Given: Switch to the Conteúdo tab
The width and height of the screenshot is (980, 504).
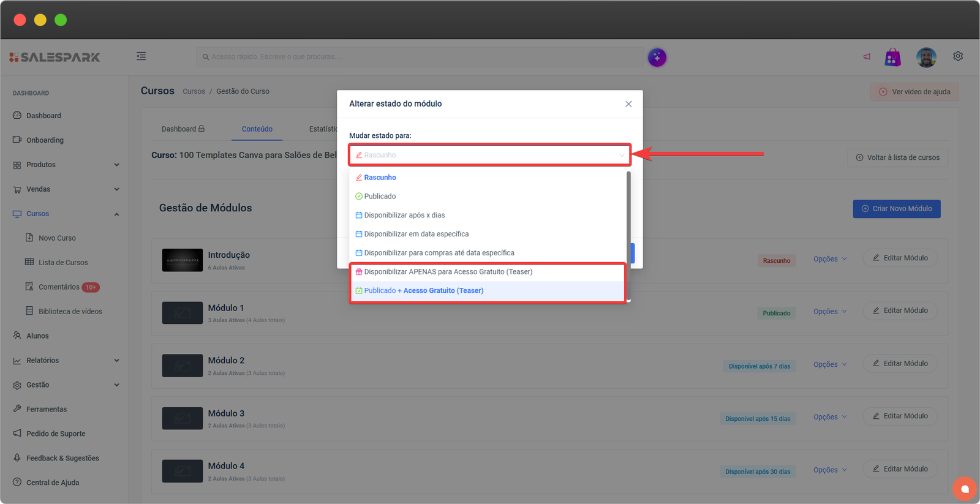Looking at the screenshot, I should 257,129.
